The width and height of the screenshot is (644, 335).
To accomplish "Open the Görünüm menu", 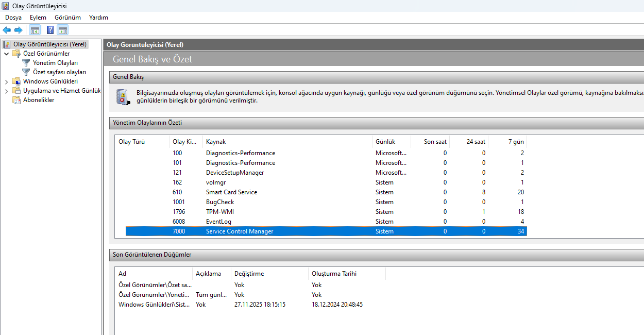I will (x=67, y=18).
